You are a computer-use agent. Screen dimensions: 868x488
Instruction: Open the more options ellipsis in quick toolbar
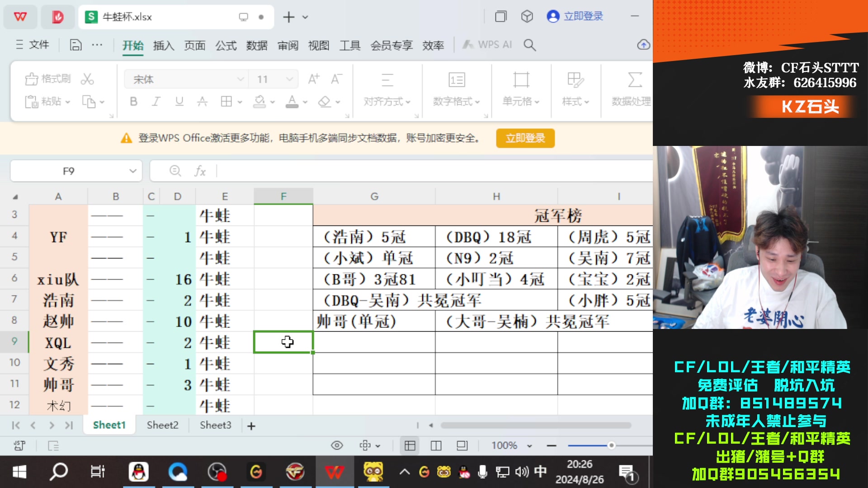pyautogui.click(x=97, y=45)
